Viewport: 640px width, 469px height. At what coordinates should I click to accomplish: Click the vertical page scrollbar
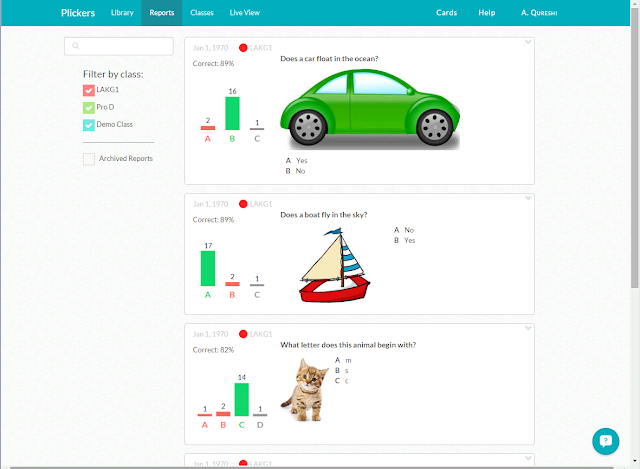click(x=635, y=147)
